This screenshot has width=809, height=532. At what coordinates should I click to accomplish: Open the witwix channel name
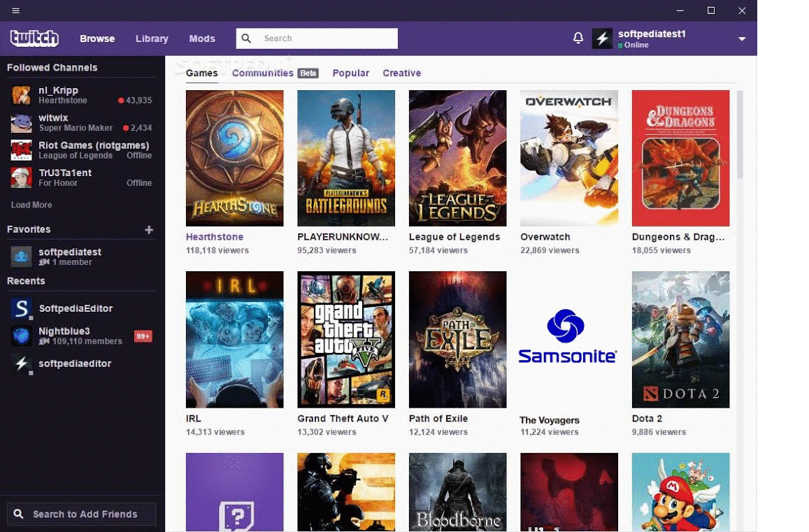click(x=53, y=117)
